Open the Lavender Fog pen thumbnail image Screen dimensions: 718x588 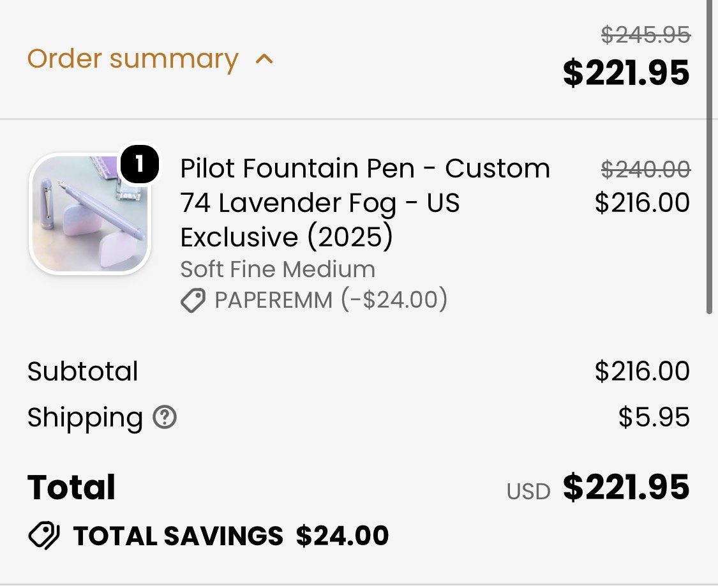(90, 214)
